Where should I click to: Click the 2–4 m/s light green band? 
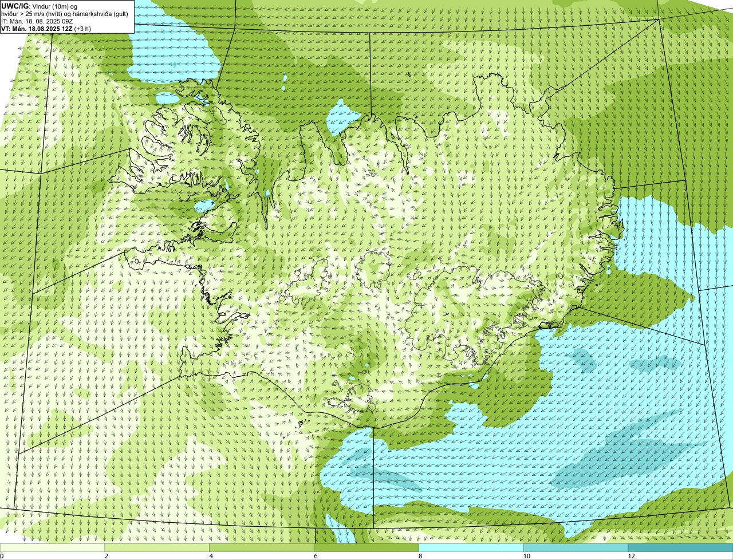point(157,547)
